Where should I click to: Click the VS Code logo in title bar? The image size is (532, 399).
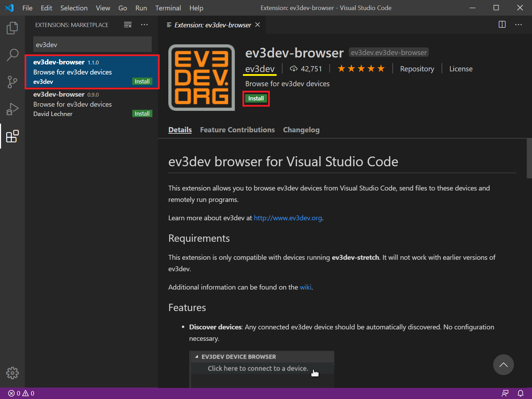pyautogui.click(x=10, y=8)
